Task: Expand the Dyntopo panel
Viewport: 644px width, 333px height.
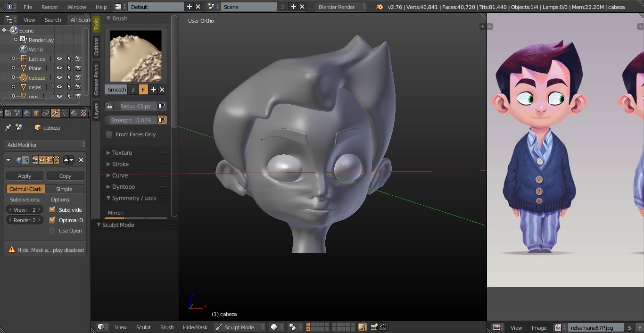Action: pos(123,187)
